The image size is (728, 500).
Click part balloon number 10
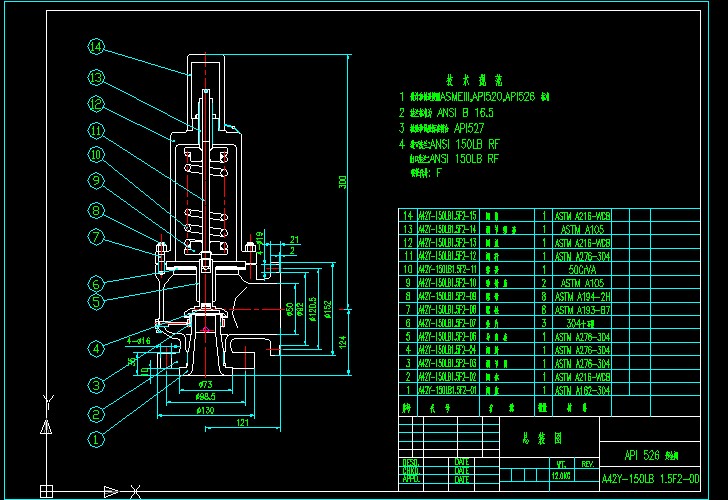click(x=96, y=155)
